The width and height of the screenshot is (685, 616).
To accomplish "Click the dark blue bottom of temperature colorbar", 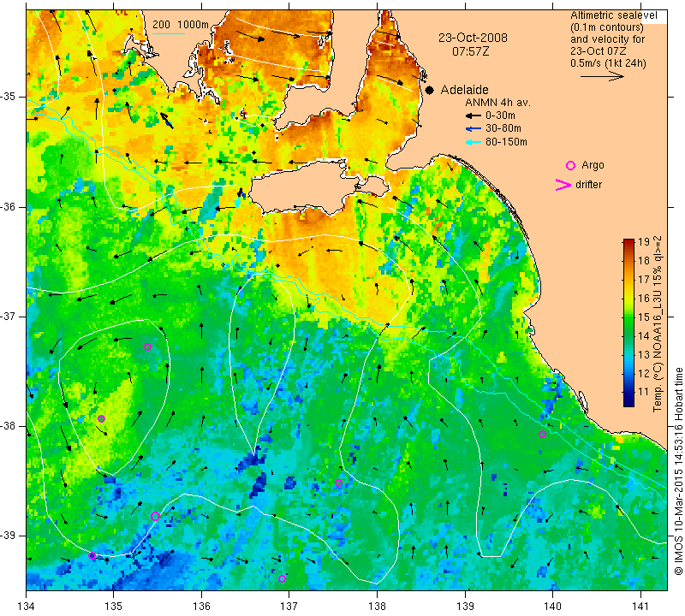I will (x=628, y=402).
